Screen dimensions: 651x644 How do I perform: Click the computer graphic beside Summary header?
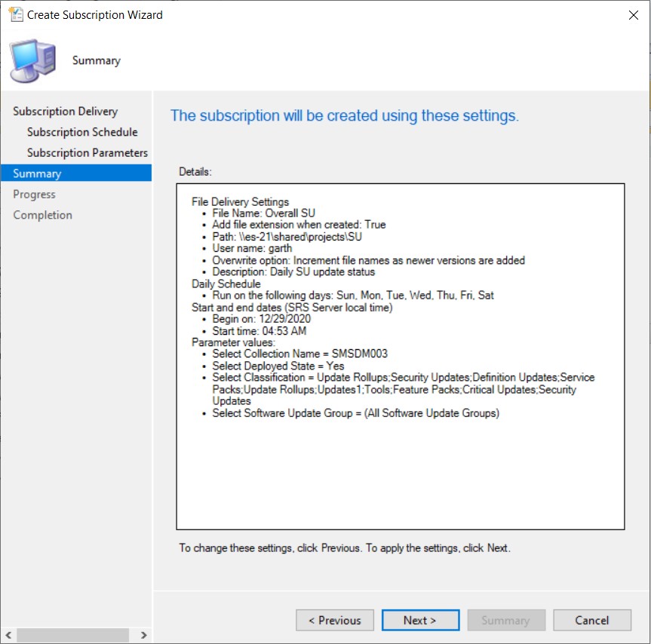(32, 60)
